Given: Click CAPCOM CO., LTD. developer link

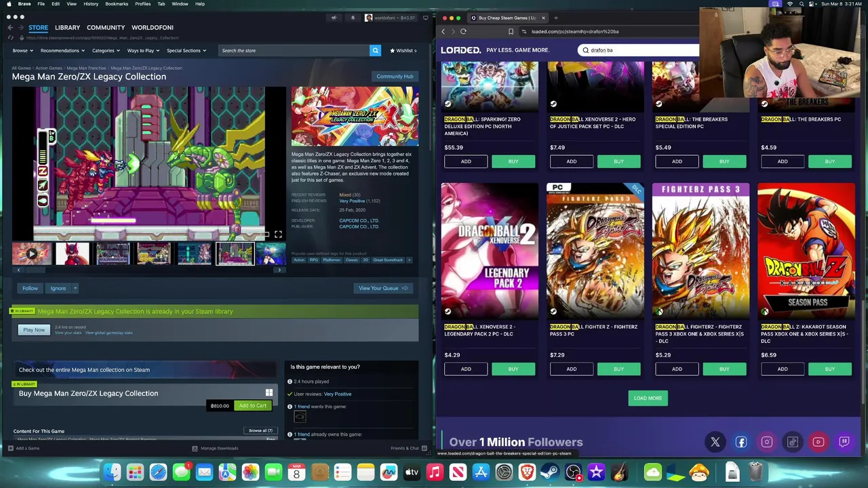Looking at the screenshot, I should (x=359, y=220).
